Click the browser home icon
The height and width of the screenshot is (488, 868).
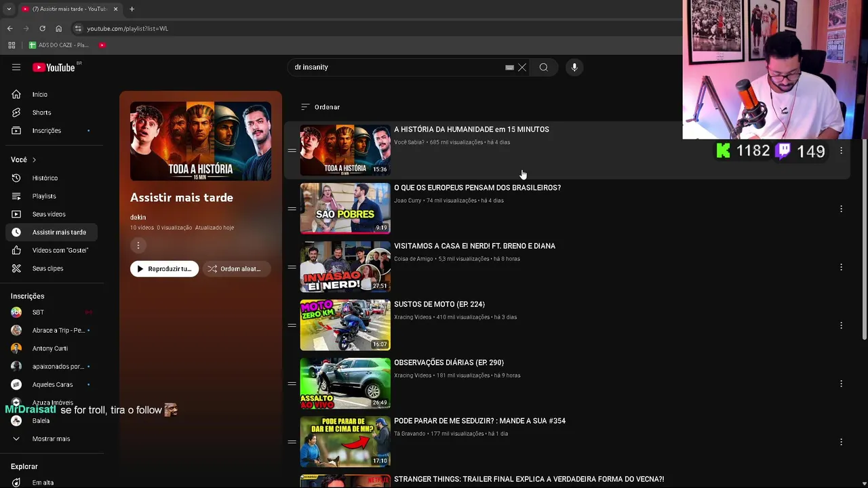(x=58, y=28)
